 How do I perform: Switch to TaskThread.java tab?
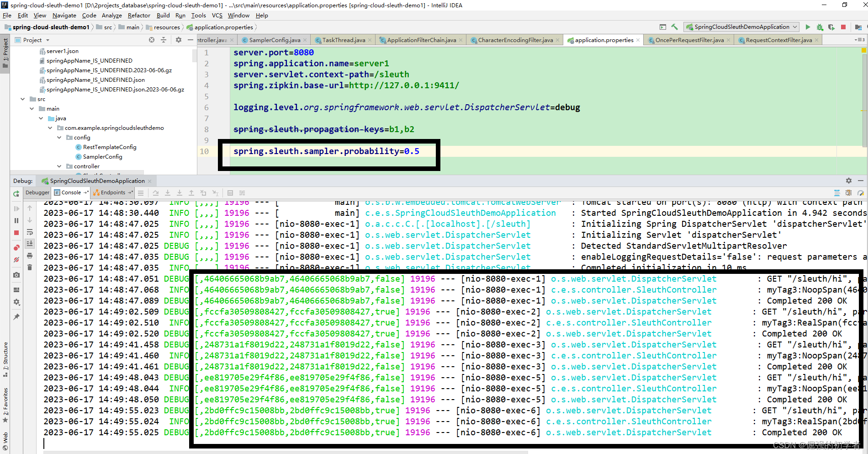[x=344, y=40]
